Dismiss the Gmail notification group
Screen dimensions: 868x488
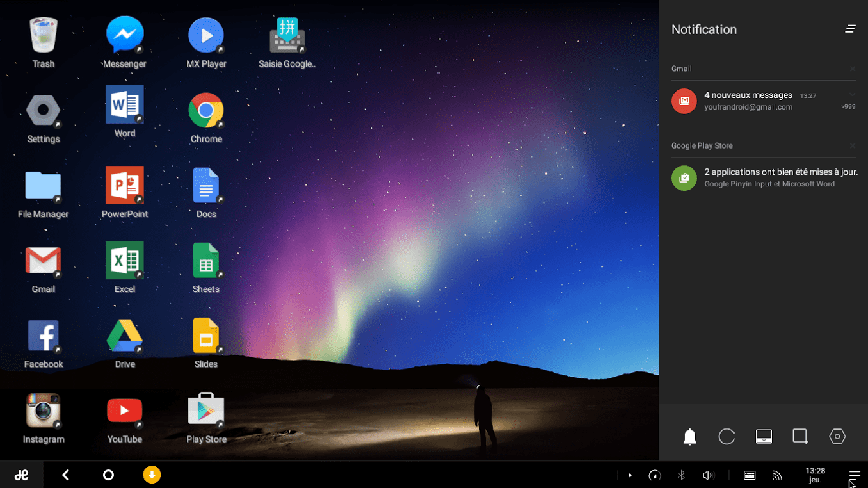[x=853, y=69]
